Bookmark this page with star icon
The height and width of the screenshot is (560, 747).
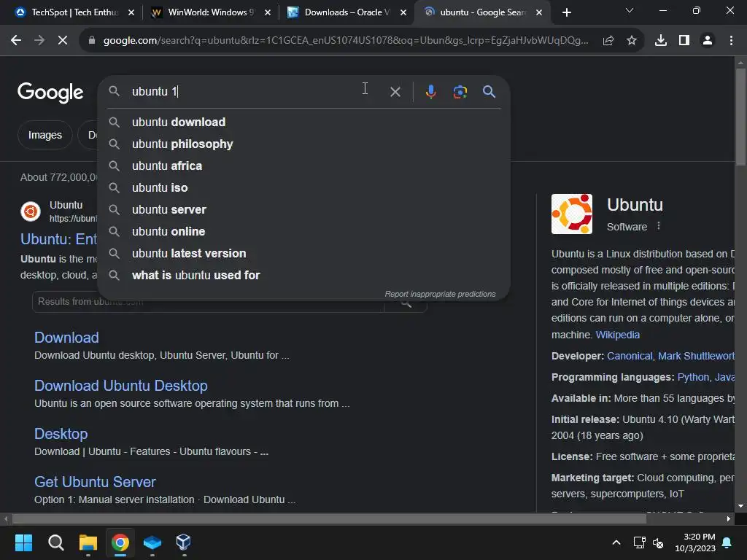pos(632,41)
